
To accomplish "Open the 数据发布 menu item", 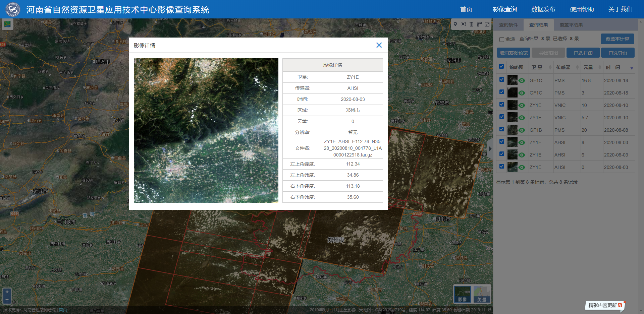I will pyautogui.click(x=543, y=9).
